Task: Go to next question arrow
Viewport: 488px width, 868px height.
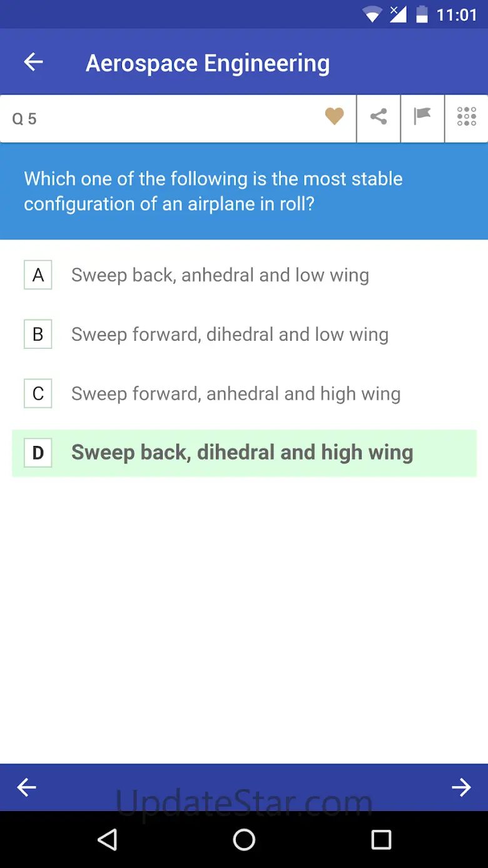Action: point(461,787)
